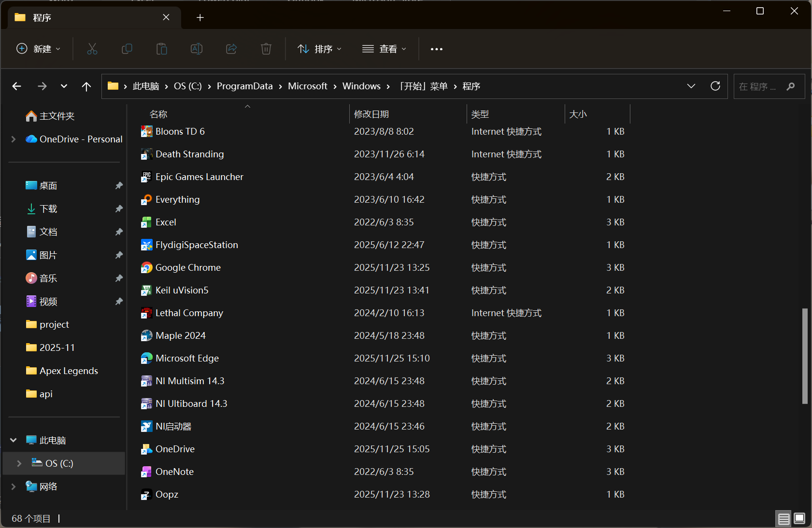Click the file list vertical scrollbar
This screenshot has height=528, width=812.
pyautogui.click(x=805, y=356)
